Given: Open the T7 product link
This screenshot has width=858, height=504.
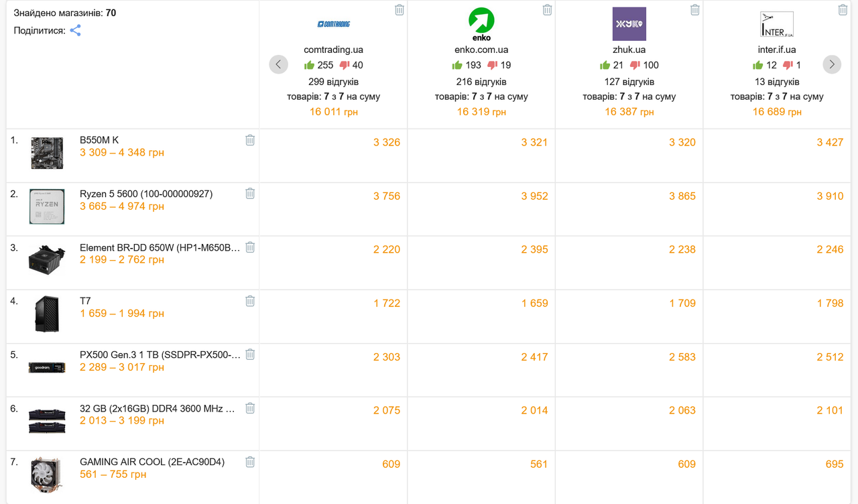Looking at the screenshot, I should point(85,301).
